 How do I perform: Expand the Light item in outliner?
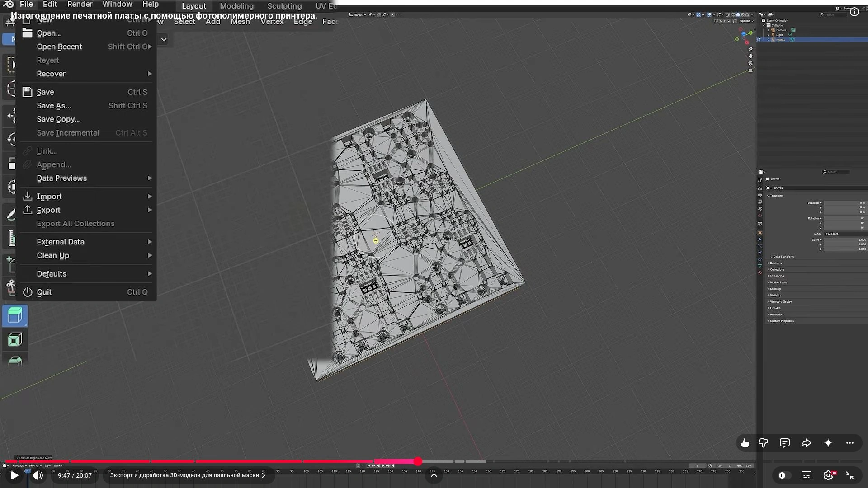coord(768,35)
